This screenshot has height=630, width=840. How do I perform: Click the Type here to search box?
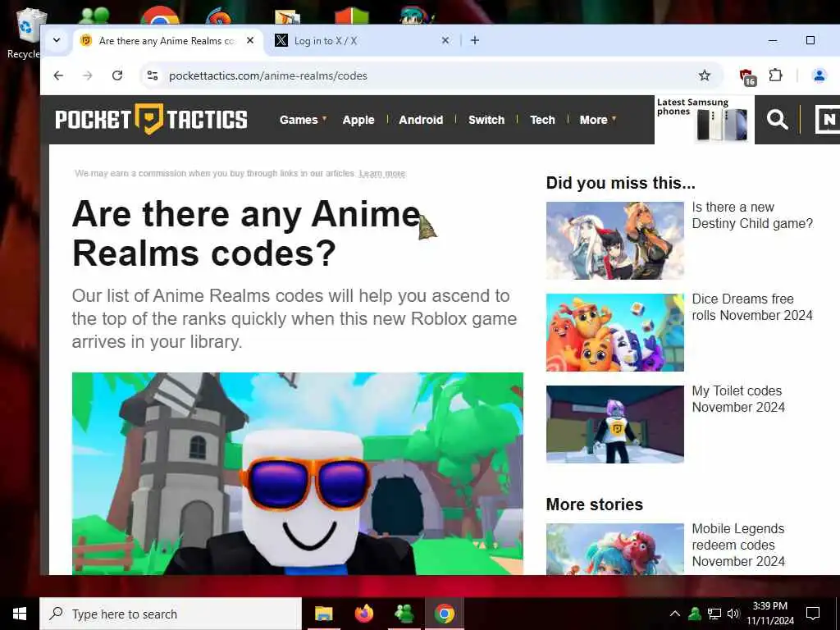pos(171,614)
